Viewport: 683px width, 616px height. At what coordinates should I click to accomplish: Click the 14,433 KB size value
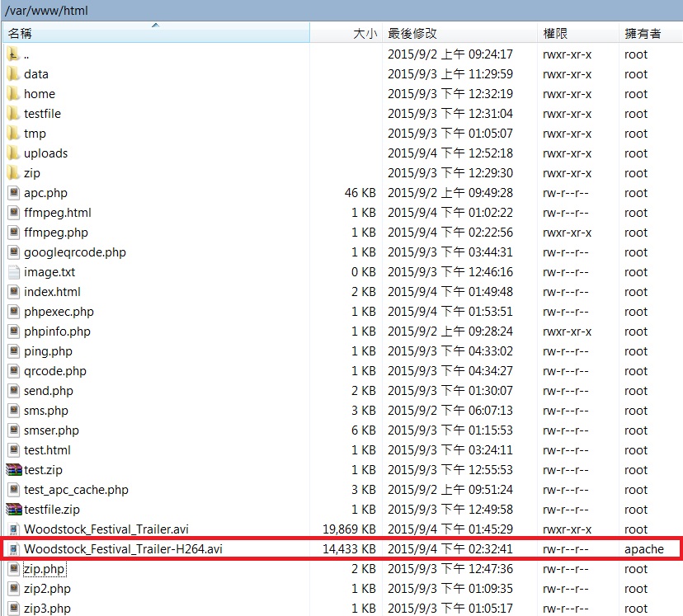click(x=349, y=549)
